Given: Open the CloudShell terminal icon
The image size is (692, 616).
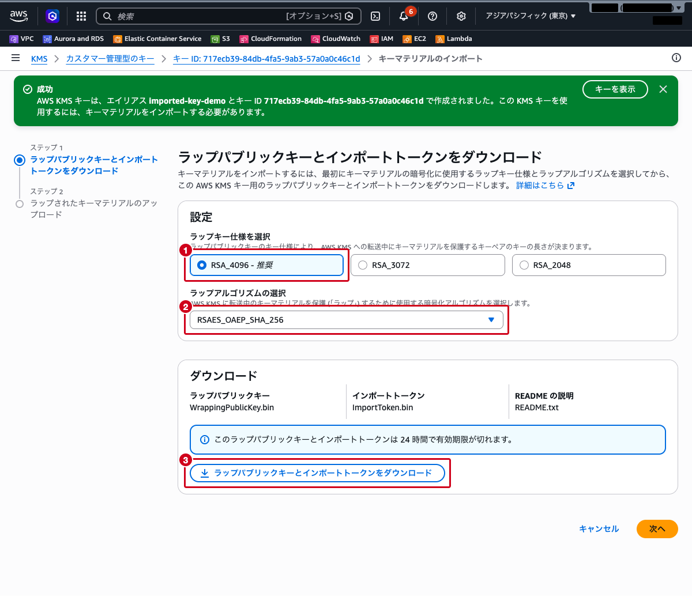Looking at the screenshot, I should click(x=375, y=16).
